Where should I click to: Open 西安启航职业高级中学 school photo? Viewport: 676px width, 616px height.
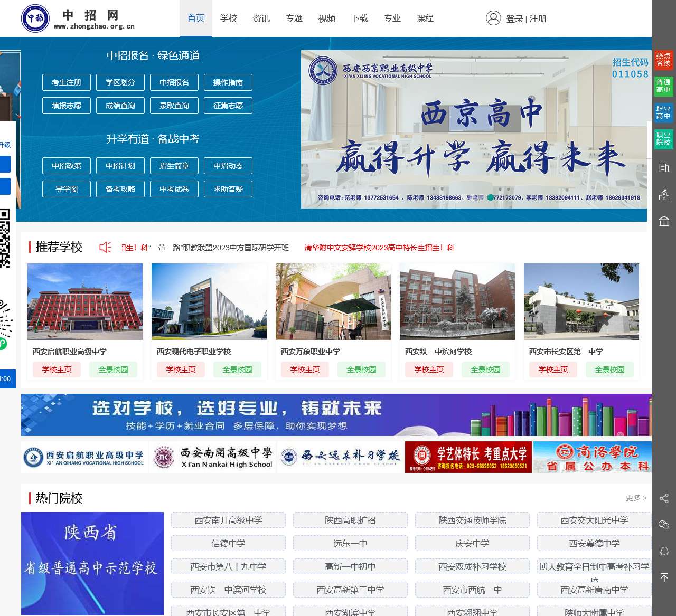pyautogui.click(x=85, y=301)
